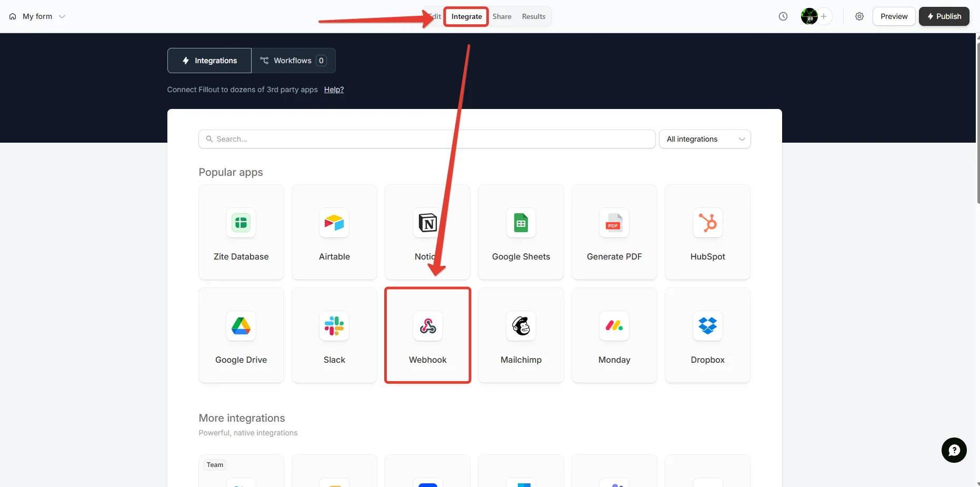
Task: Open the Zite Database integration
Action: pos(241,232)
